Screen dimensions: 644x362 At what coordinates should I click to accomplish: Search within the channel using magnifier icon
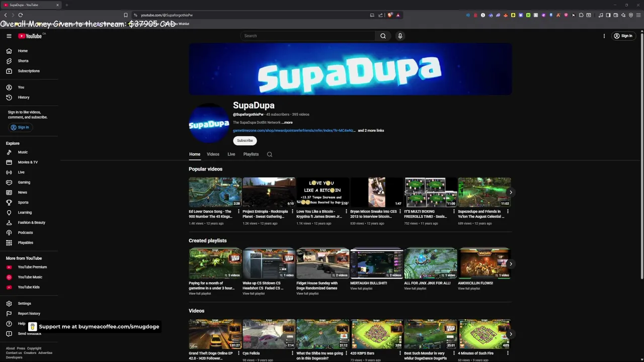coord(270,154)
